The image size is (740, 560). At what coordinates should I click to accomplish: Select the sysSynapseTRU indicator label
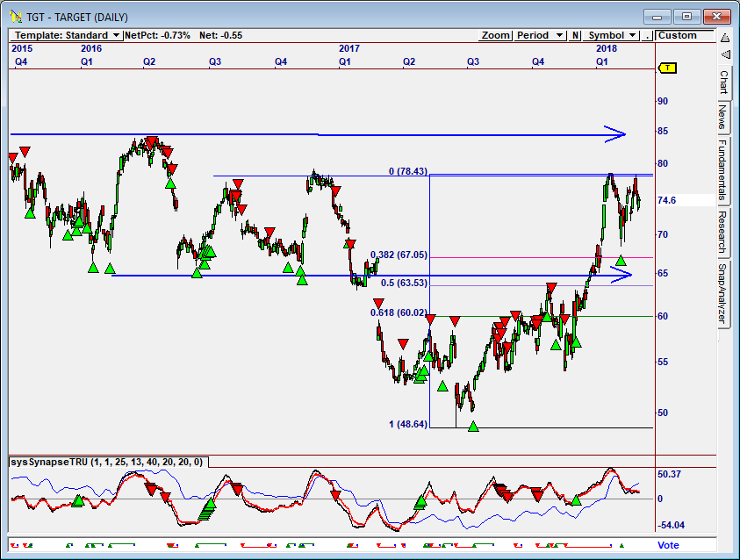click(x=107, y=462)
